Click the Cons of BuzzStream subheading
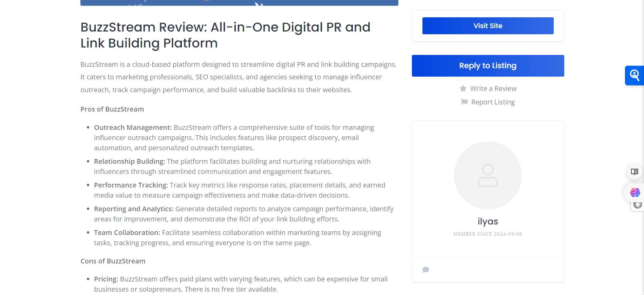 click(113, 261)
